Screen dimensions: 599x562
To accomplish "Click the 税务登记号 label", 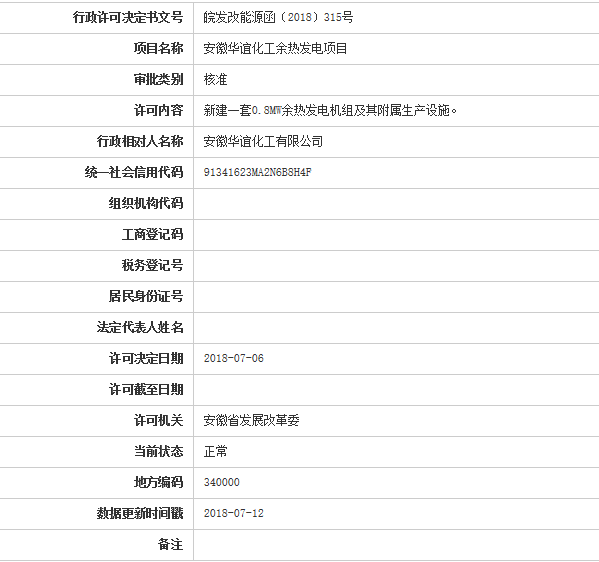I will 152,265.
